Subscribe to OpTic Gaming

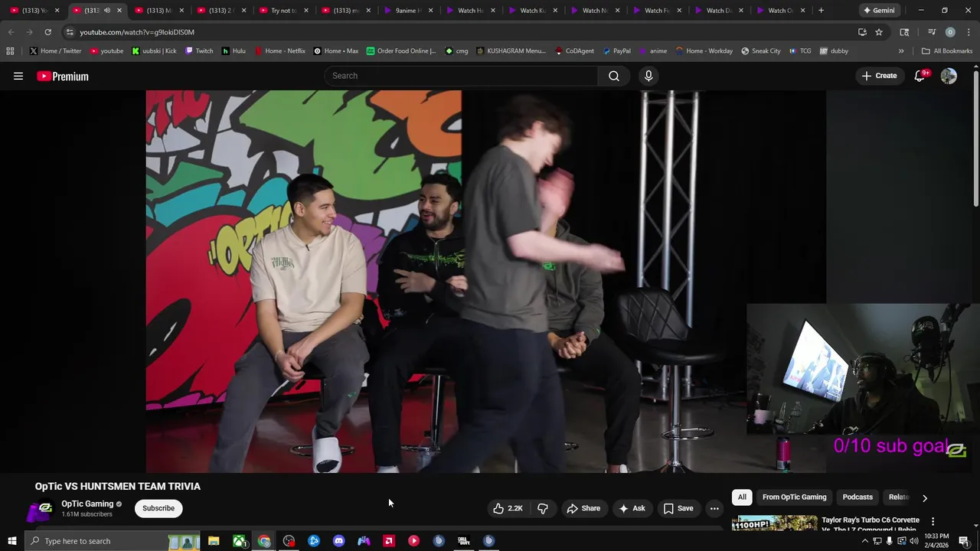click(x=158, y=508)
